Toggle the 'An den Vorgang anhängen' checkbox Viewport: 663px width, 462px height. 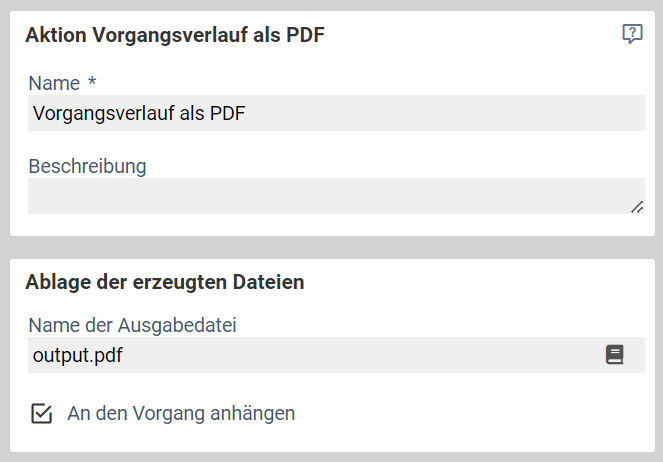[41, 413]
